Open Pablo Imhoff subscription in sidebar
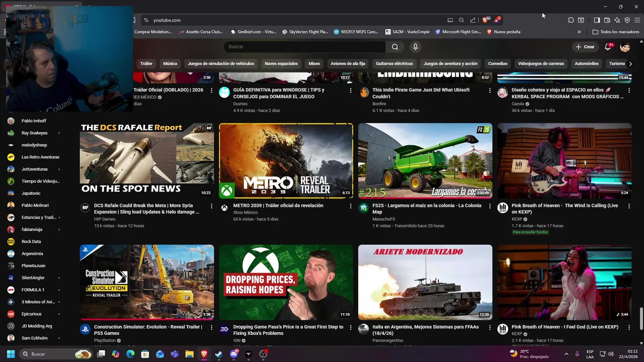Screen dimensions: 644x362 pos(34,121)
